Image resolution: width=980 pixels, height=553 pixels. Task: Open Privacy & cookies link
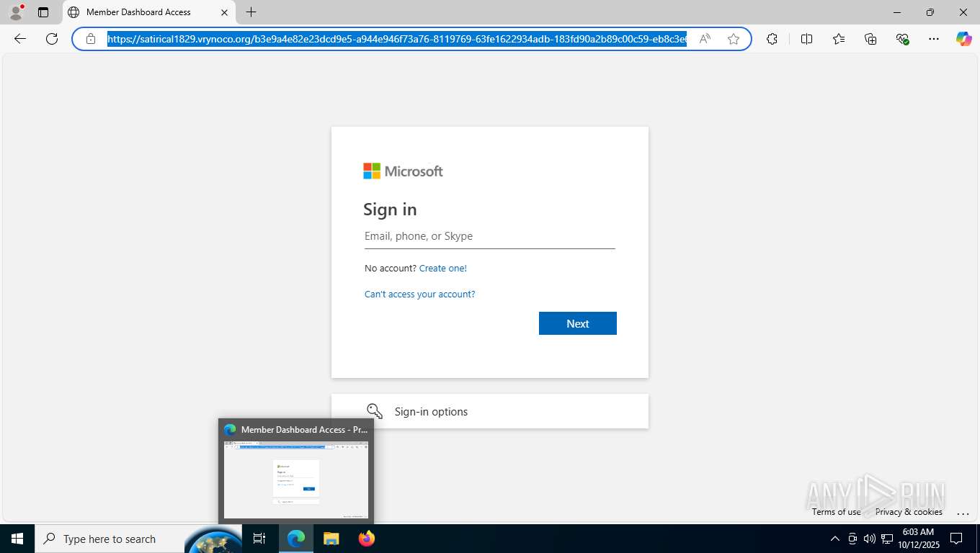(x=909, y=512)
